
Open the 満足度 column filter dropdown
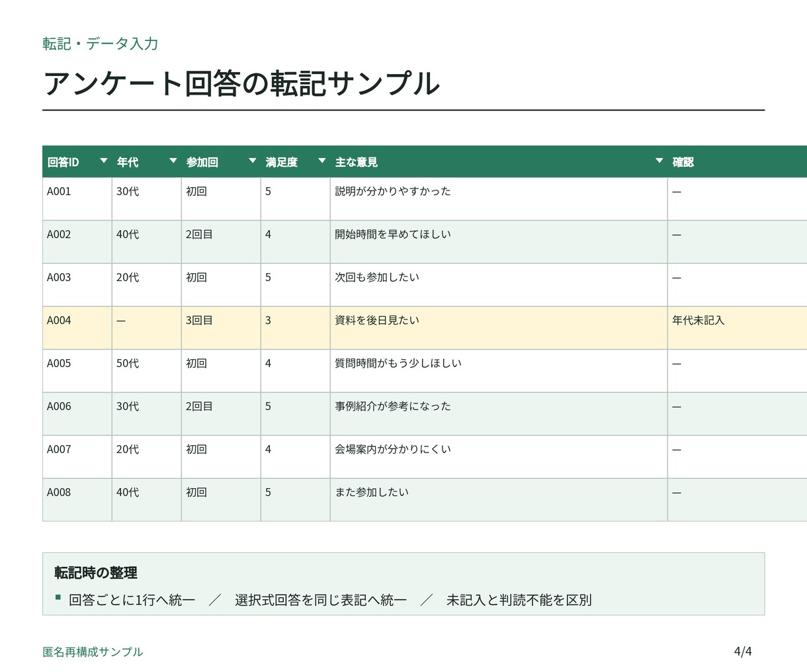click(x=322, y=161)
